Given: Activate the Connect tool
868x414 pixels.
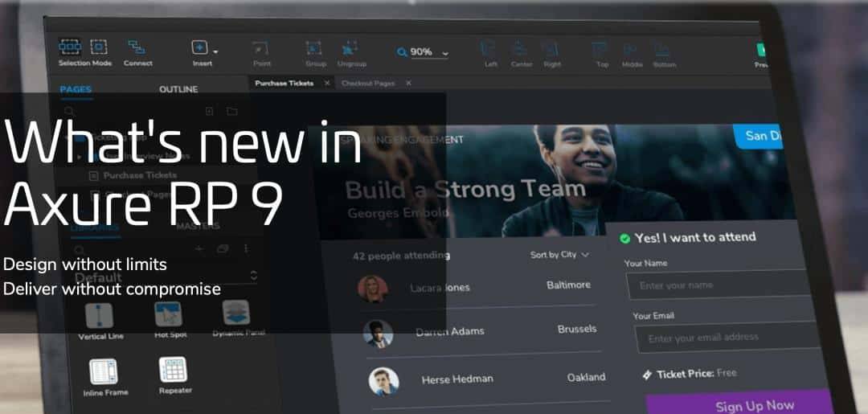Looking at the screenshot, I should 137,47.
